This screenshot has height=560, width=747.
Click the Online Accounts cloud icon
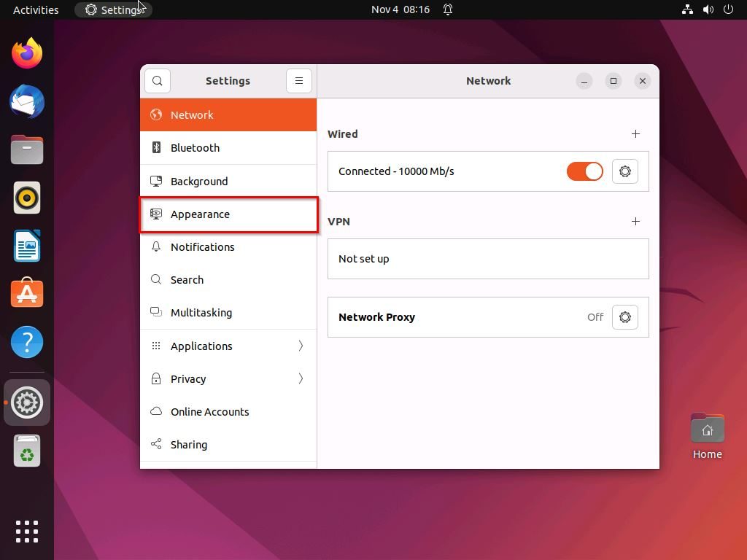point(155,412)
